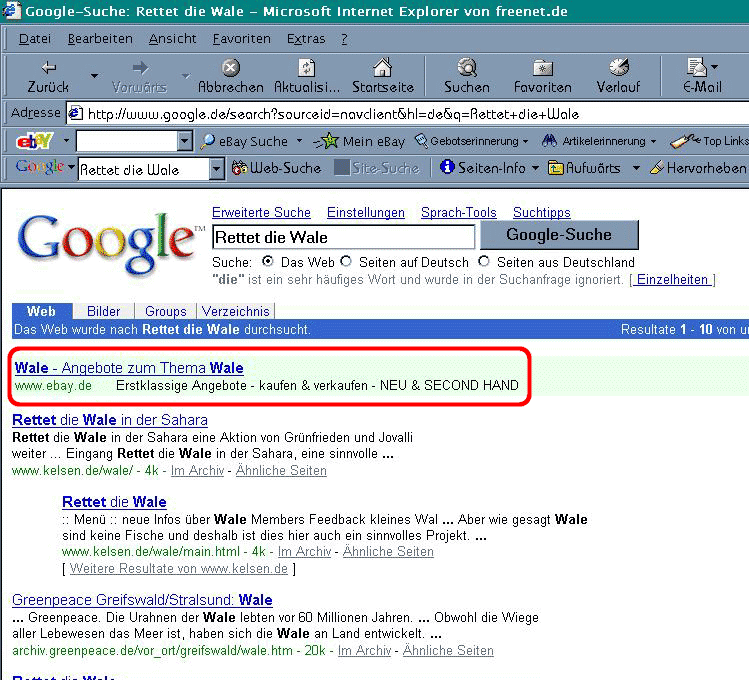Click the greyed Site-Suche button

(376, 168)
